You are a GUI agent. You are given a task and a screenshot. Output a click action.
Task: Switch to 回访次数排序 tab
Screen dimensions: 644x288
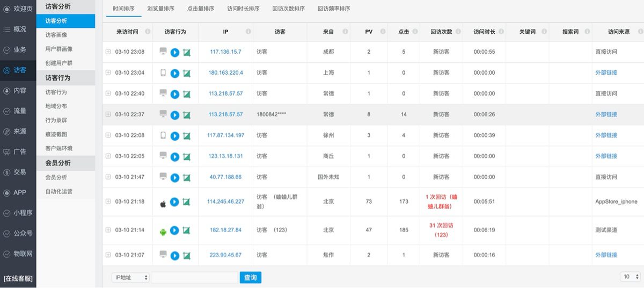(x=288, y=9)
